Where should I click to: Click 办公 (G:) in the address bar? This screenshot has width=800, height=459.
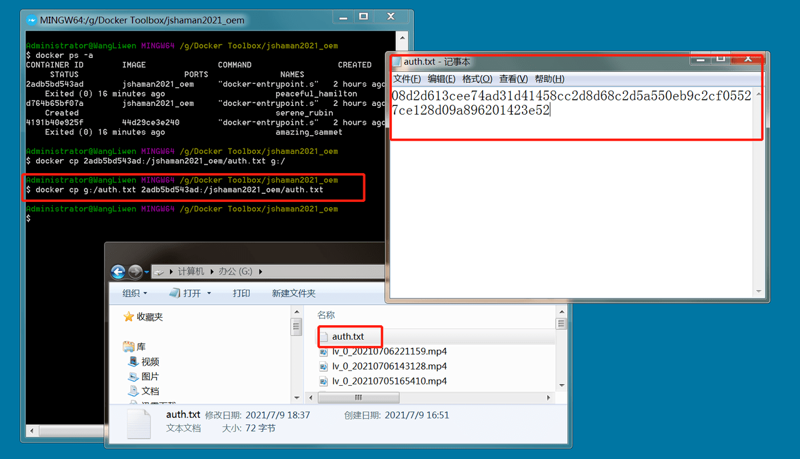point(236,271)
